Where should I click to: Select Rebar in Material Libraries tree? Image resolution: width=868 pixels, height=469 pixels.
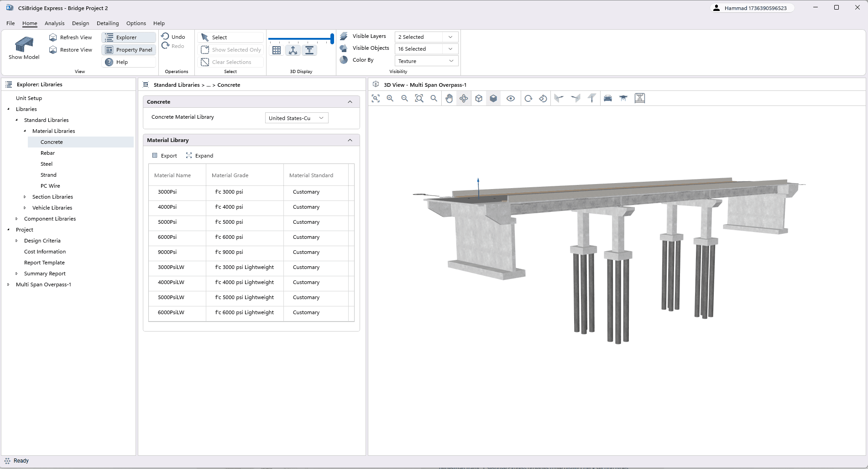[x=47, y=153]
